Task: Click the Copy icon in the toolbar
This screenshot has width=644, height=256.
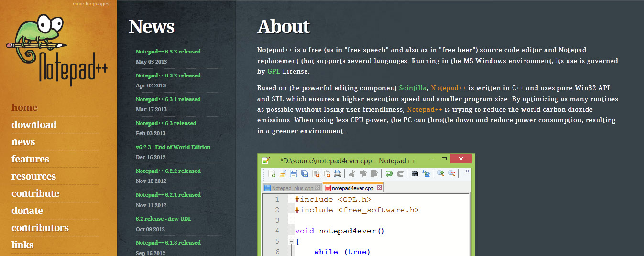Action: click(x=363, y=173)
